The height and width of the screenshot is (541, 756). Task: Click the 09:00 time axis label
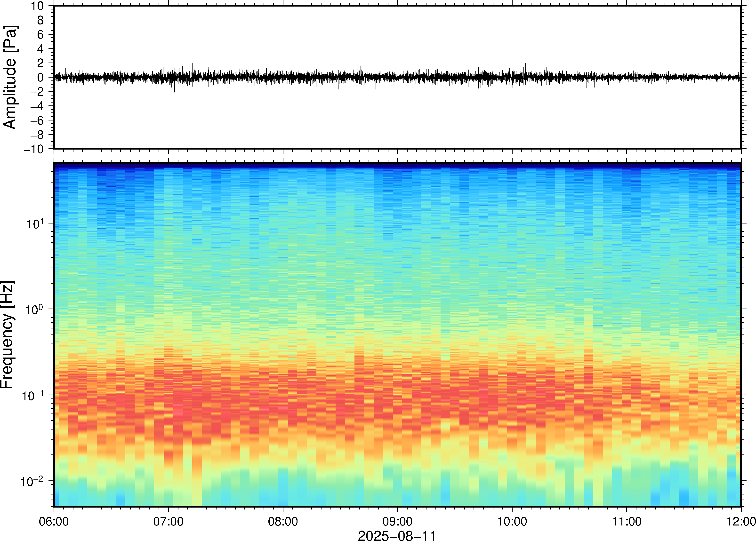click(397, 521)
